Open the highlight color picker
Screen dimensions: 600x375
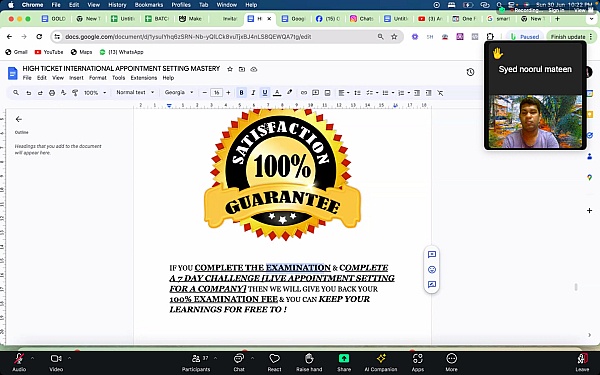[289, 93]
